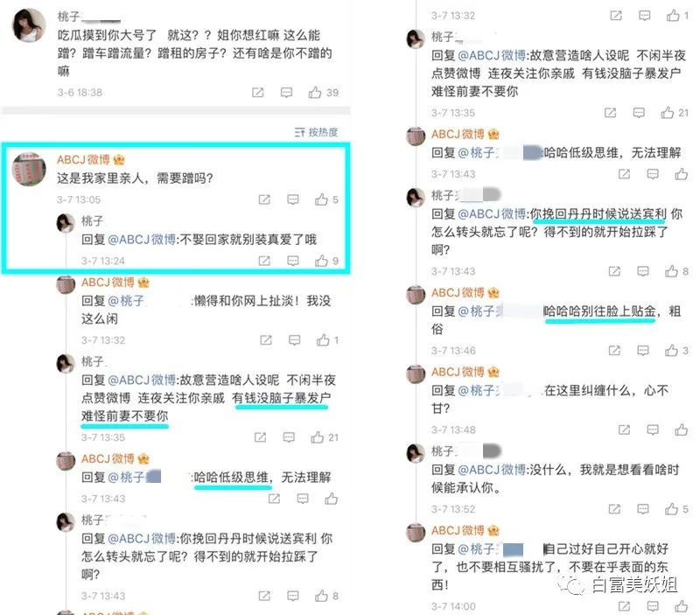Comment icon on right 3-7 14:00 reply
700x615 pixels.
(653, 605)
